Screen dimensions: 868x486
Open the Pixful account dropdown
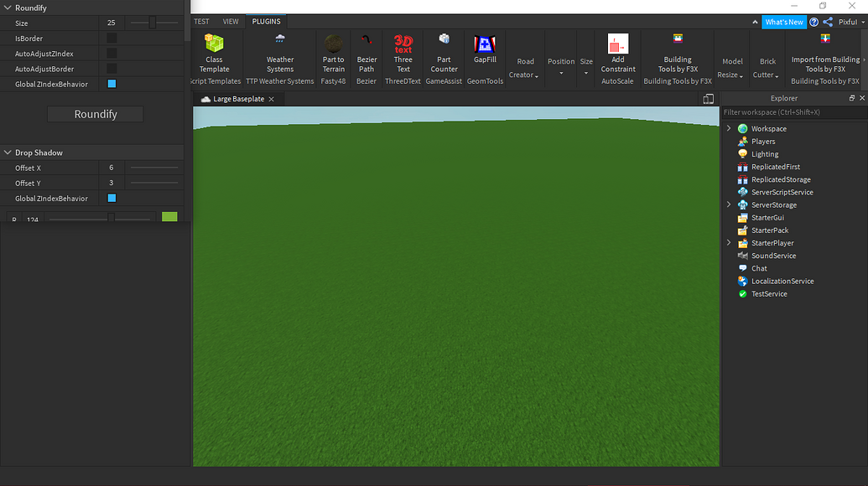click(851, 22)
